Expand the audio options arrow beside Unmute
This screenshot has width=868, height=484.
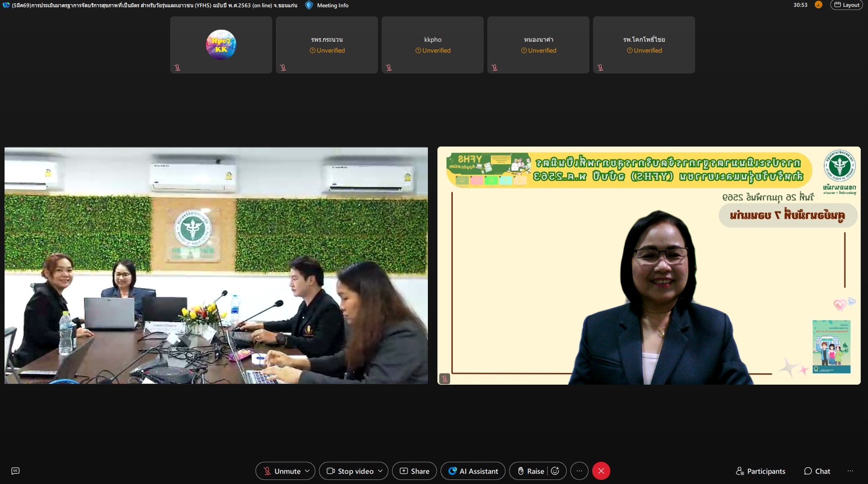pos(307,471)
